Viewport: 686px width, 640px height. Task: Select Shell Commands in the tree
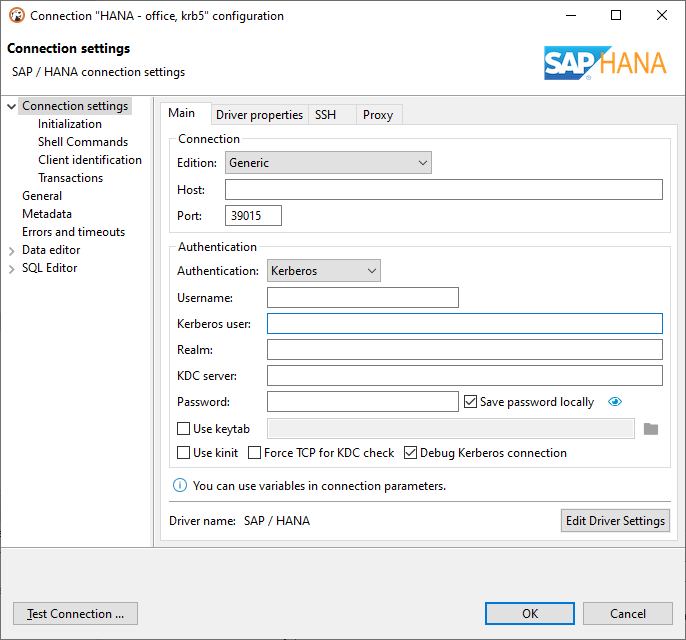(83, 142)
